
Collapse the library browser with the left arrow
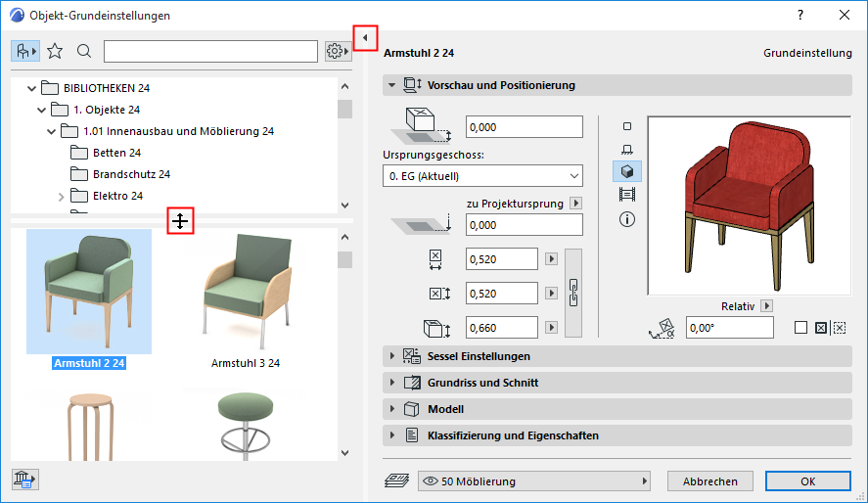pyautogui.click(x=365, y=37)
